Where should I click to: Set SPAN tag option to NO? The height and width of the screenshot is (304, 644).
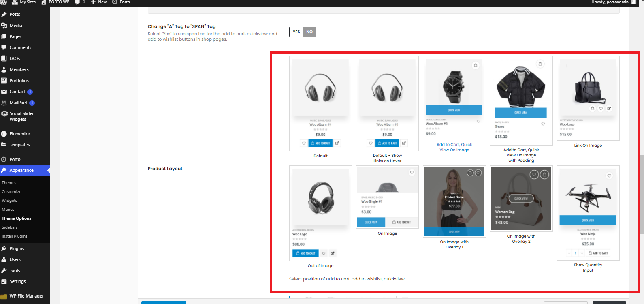point(310,32)
